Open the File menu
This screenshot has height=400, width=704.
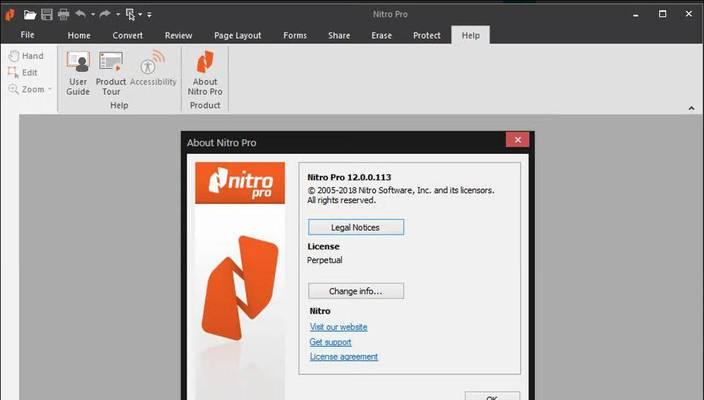(x=27, y=35)
